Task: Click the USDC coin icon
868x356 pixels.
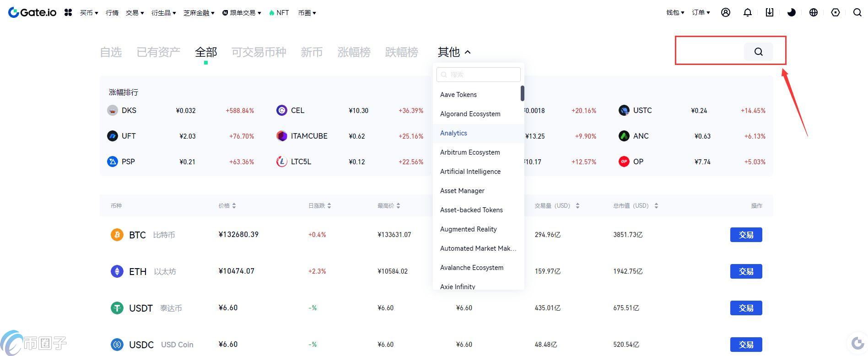Action: [117, 345]
